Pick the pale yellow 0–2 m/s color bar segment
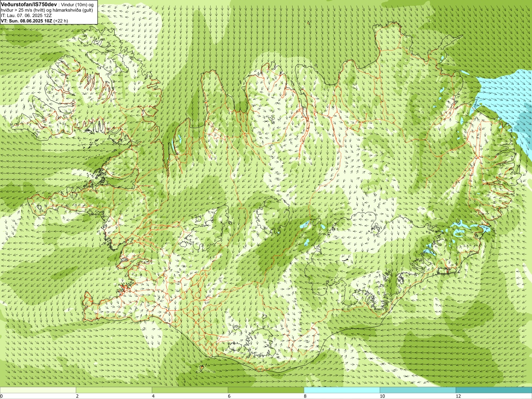The height and width of the screenshot is (399, 532). [38, 390]
